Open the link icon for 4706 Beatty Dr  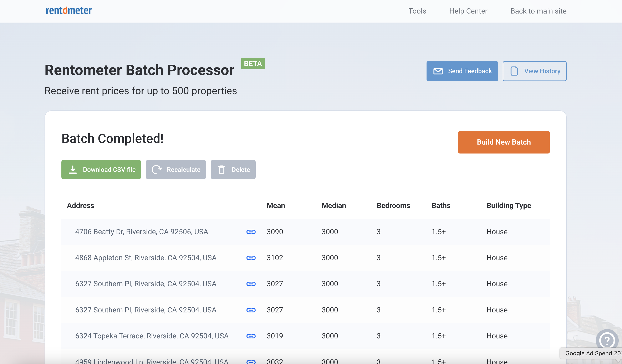coord(251,232)
